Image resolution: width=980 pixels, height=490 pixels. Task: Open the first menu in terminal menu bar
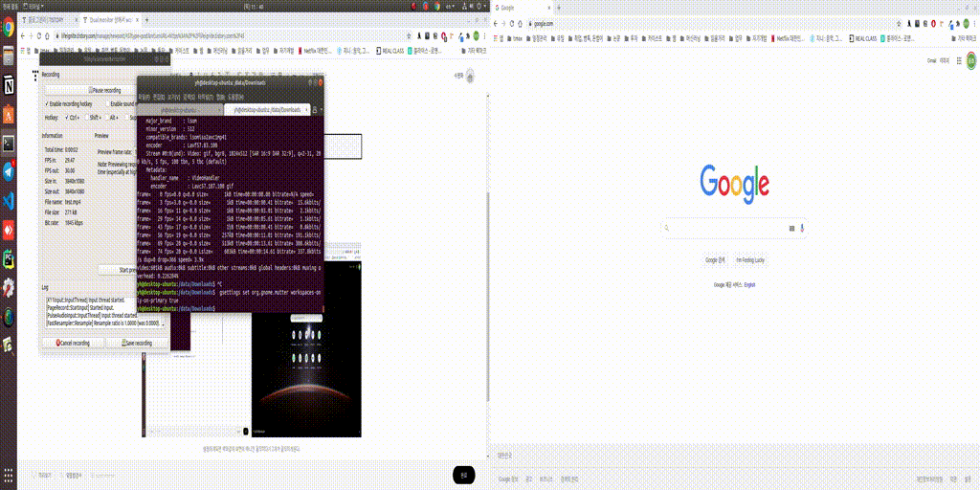[x=144, y=98]
